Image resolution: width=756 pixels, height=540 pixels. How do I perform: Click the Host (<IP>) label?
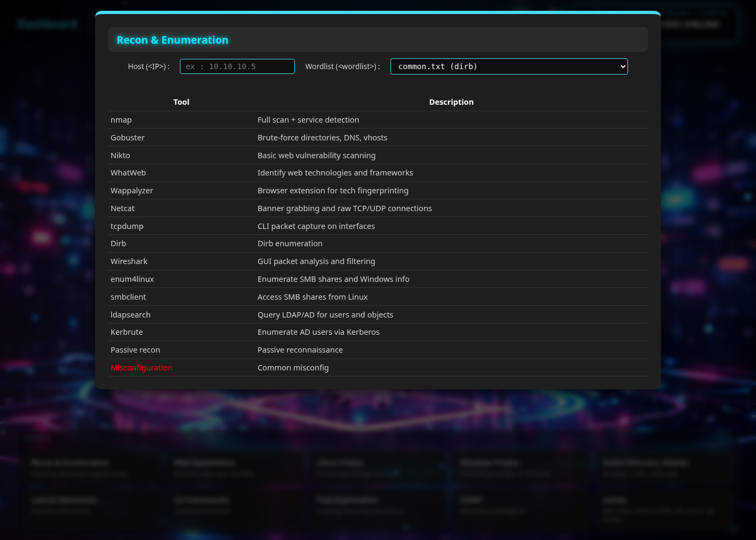(149, 66)
